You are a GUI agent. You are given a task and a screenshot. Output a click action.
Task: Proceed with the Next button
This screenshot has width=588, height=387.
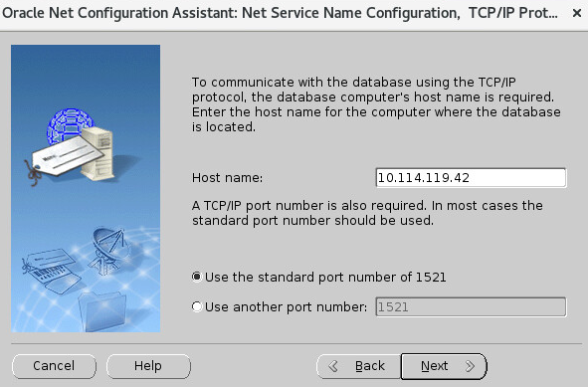point(444,366)
